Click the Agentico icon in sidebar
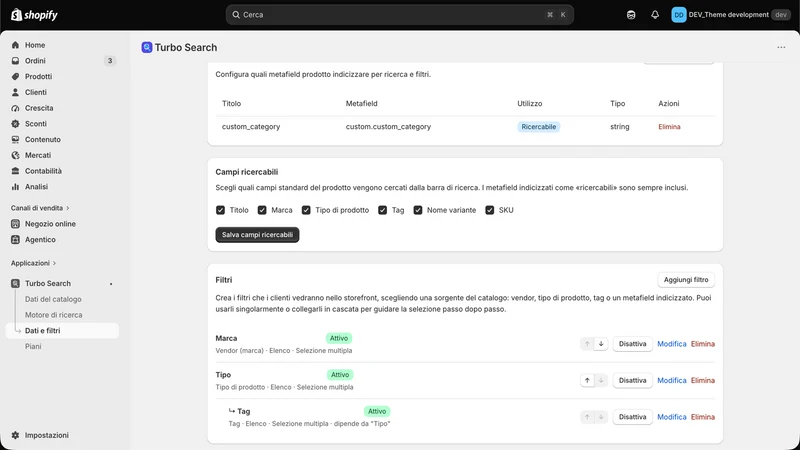 15,240
